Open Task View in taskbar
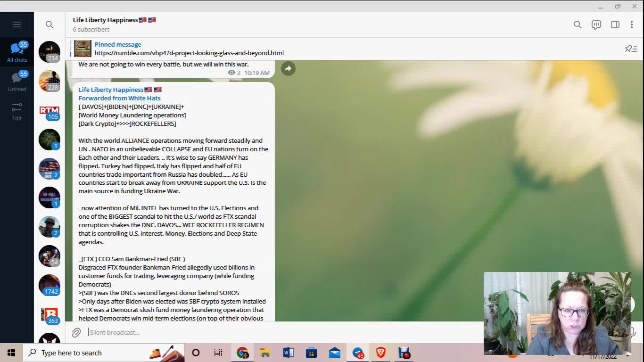Viewport: 644px width, 362px height. tap(218, 353)
